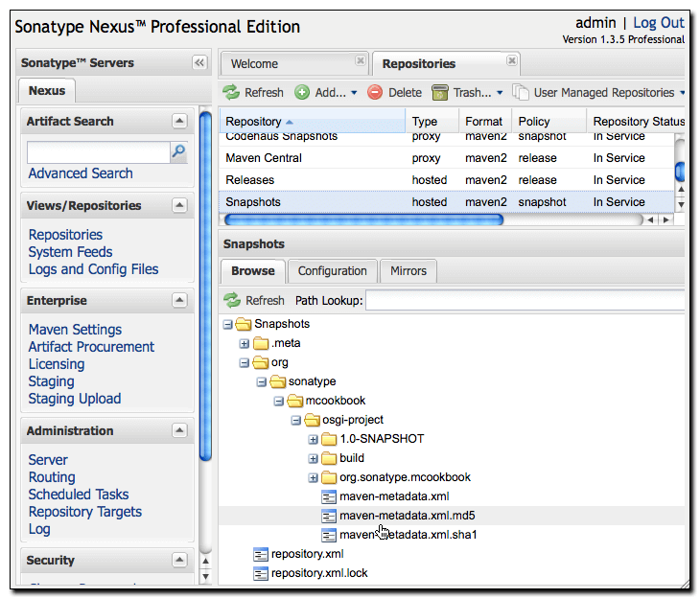Open Repository Targets link

point(85,512)
